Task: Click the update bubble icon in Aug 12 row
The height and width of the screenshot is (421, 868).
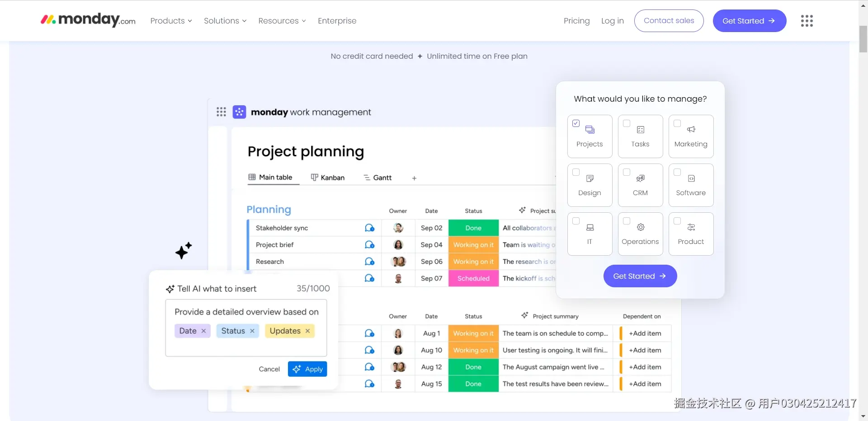Action: coord(369,367)
